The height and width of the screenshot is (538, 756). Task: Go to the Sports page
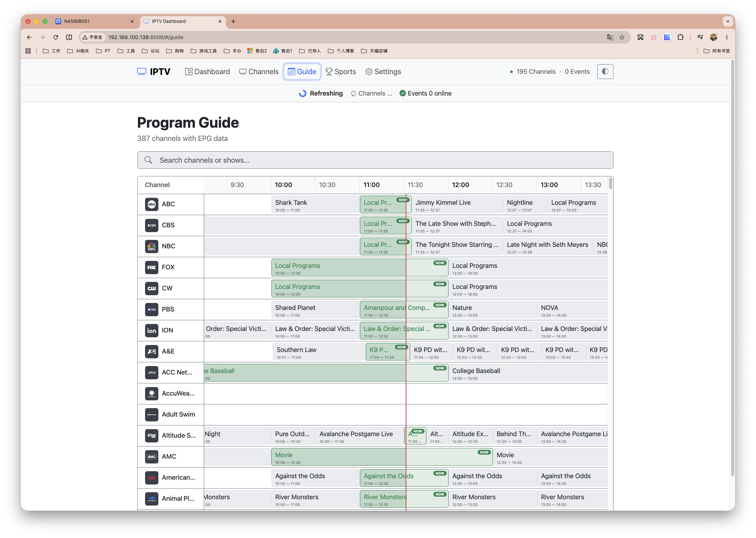(x=341, y=72)
